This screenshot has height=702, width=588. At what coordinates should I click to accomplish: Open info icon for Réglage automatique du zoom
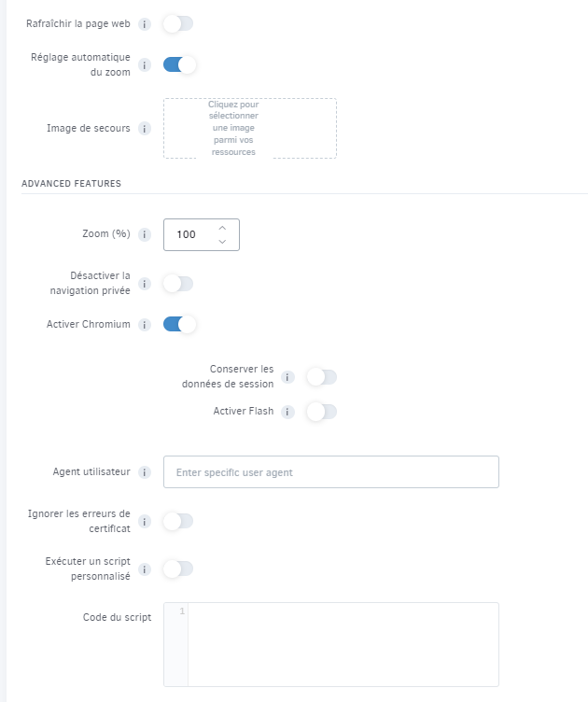(x=144, y=65)
